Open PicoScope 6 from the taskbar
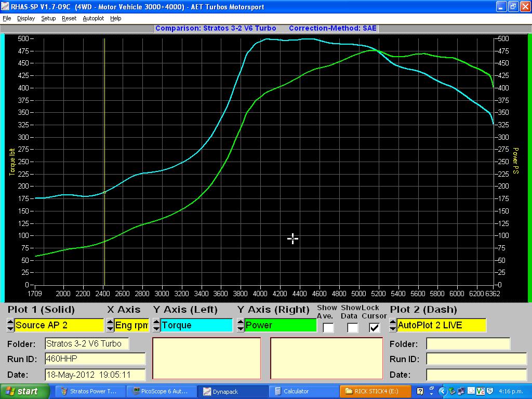532x399 pixels. click(x=162, y=391)
